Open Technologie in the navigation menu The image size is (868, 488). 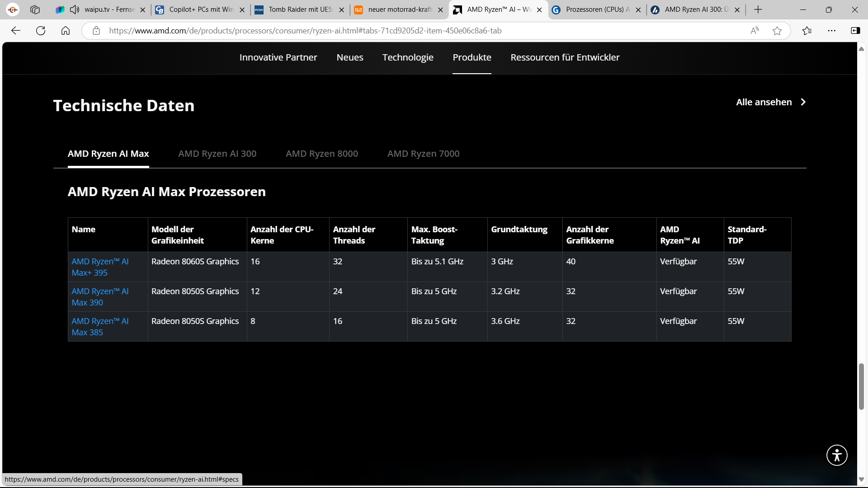pos(408,57)
